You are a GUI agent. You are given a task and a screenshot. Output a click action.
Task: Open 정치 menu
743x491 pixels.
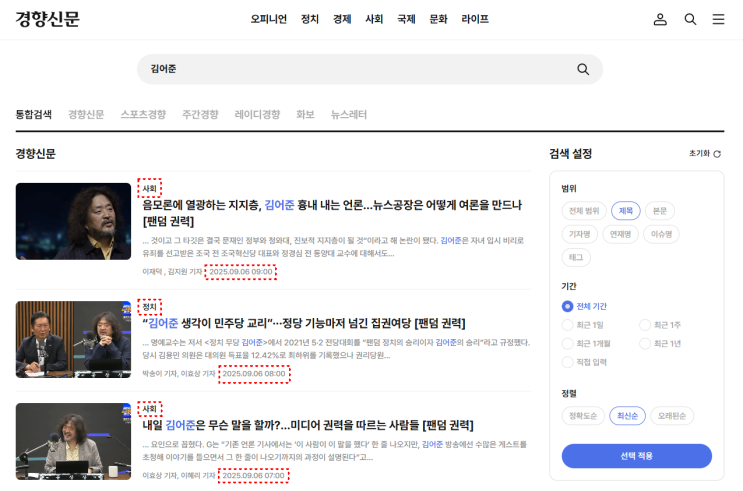pyautogui.click(x=310, y=19)
